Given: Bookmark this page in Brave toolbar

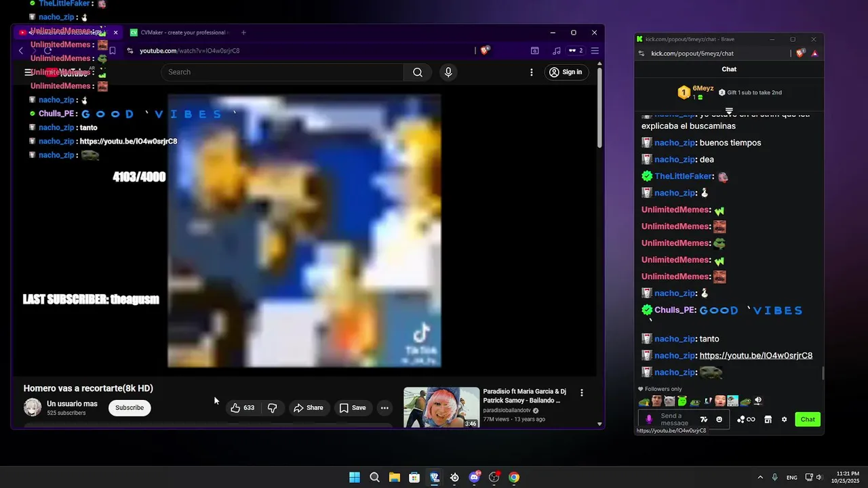Looking at the screenshot, I should [113, 51].
